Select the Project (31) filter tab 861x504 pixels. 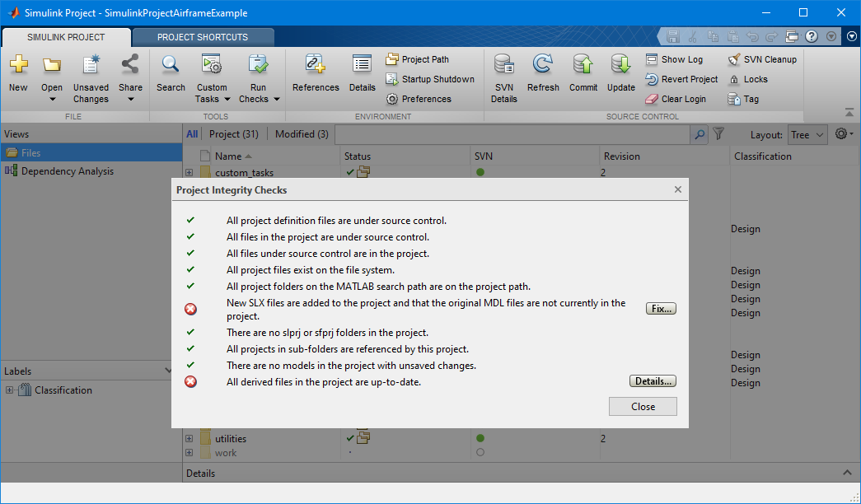(x=234, y=134)
